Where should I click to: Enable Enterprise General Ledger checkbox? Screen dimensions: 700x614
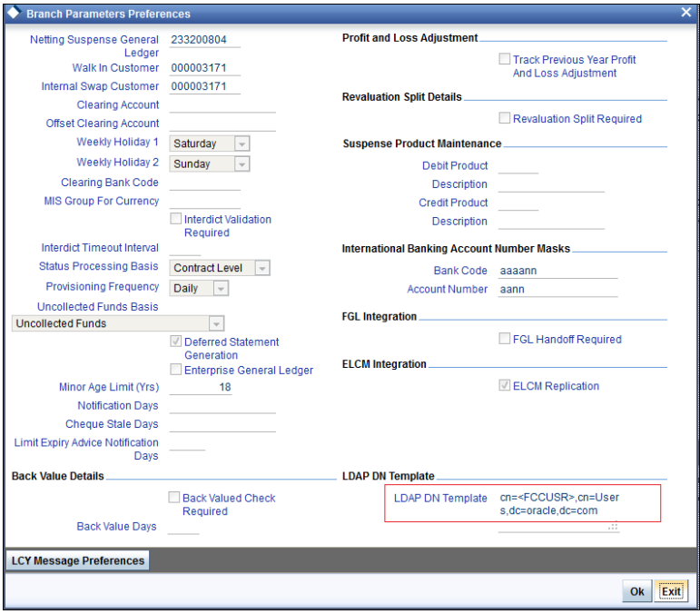point(176,370)
